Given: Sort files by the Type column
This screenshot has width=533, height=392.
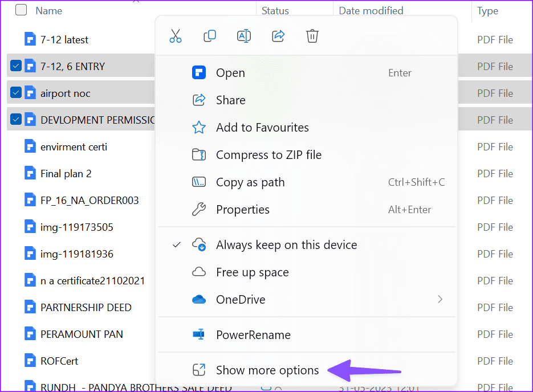Looking at the screenshot, I should tap(487, 10).
